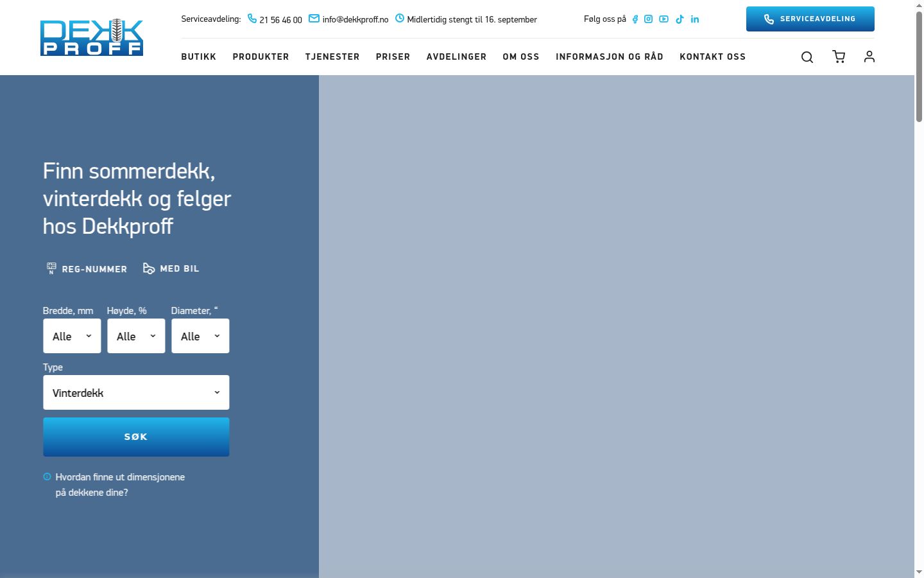Open the Informasjon og råd menu
924x578 pixels.
click(x=610, y=57)
